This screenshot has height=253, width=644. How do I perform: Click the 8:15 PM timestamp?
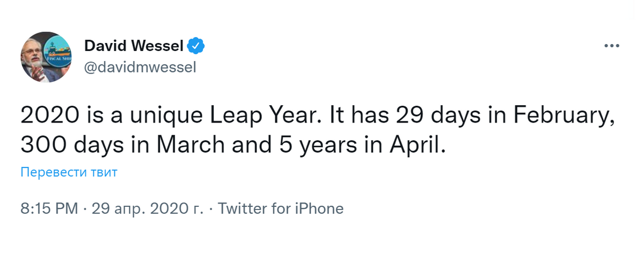[x=49, y=208]
